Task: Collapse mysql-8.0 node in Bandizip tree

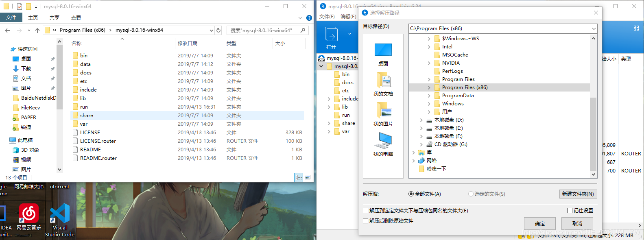Action: pyautogui.click(x=321, y=66)
